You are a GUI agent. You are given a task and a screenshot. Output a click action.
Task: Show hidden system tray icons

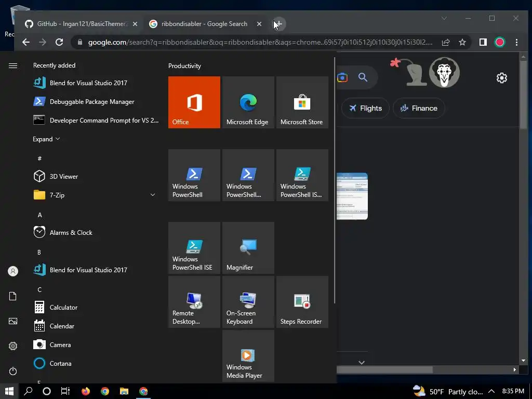coord(491,392)
